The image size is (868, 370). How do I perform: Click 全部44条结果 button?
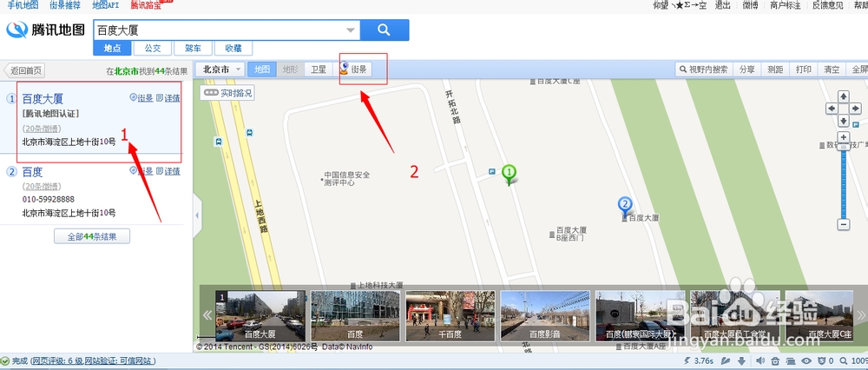click(x=92, y=236)
